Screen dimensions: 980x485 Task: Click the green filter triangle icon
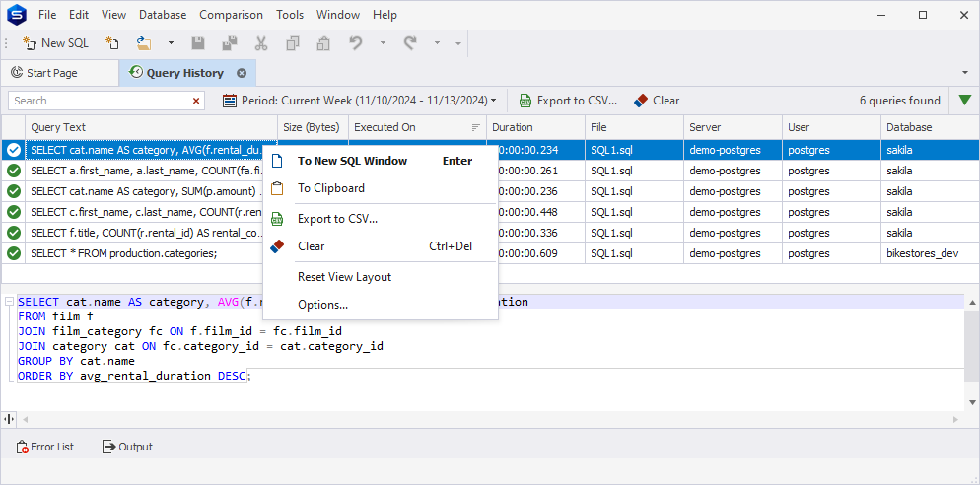(965, 100)
